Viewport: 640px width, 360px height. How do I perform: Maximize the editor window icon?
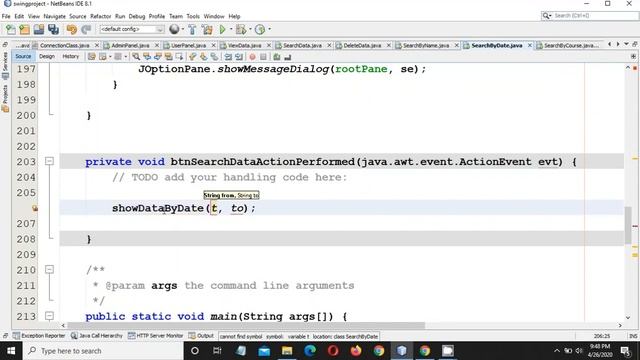click(635, 44)
